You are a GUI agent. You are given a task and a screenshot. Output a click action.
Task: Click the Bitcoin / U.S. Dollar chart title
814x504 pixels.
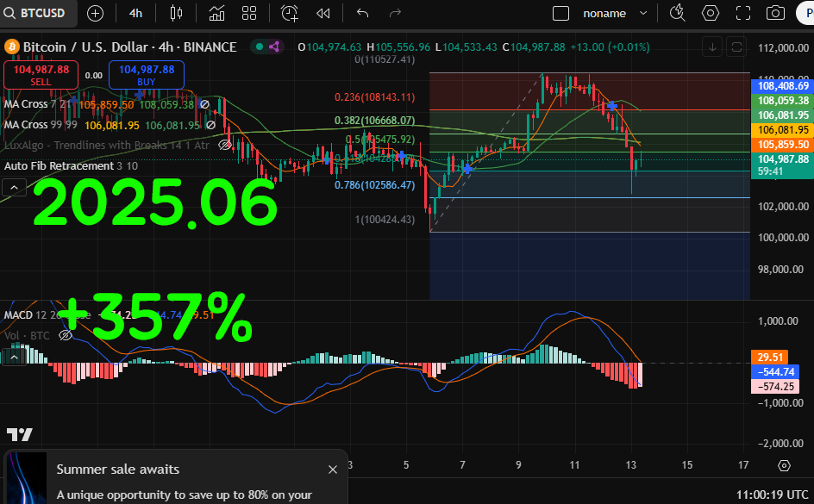(130, 47)
